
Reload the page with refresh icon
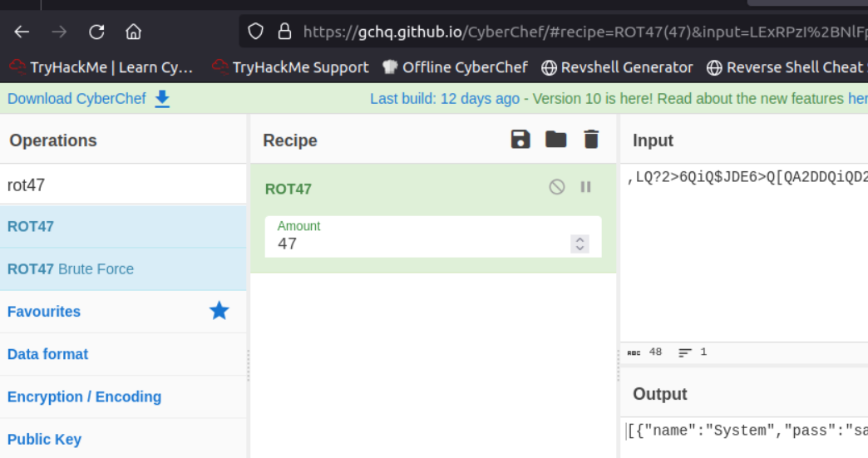pos(96,32)
